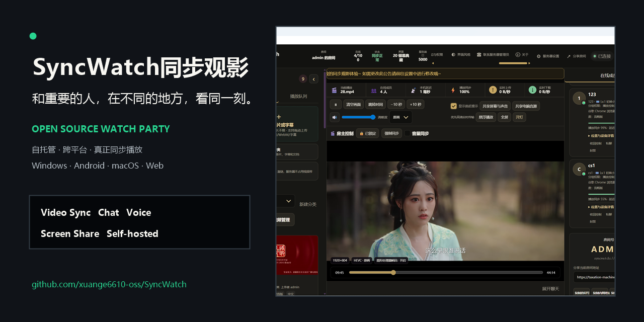The width and height of the screenshot is (644, 322).
Task: Toggle the 显示追赶提示 checkbox
Action: (x=454, y=106)
